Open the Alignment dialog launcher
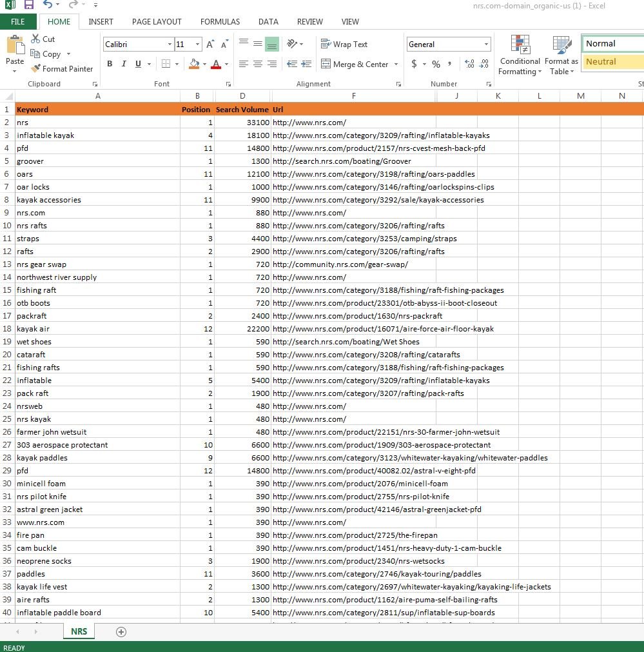Viewport: 644px width, 652px height. (x=398, y=84)
